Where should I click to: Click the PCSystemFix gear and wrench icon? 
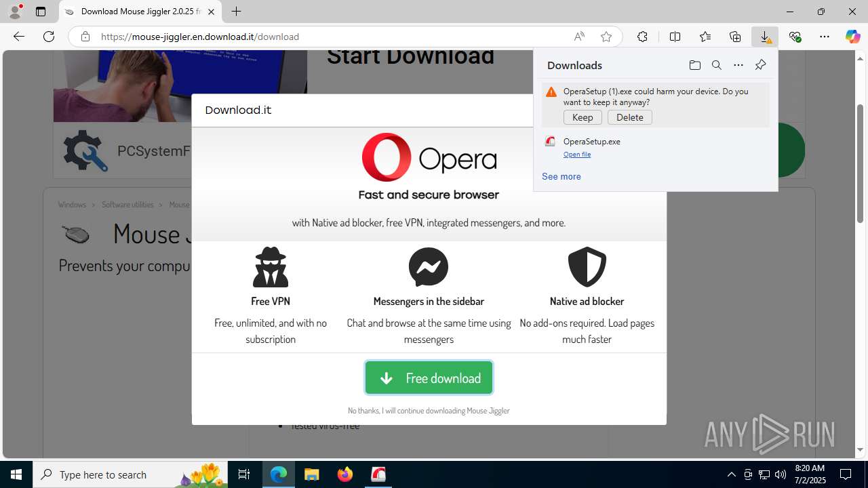click(x=85, y=150)
